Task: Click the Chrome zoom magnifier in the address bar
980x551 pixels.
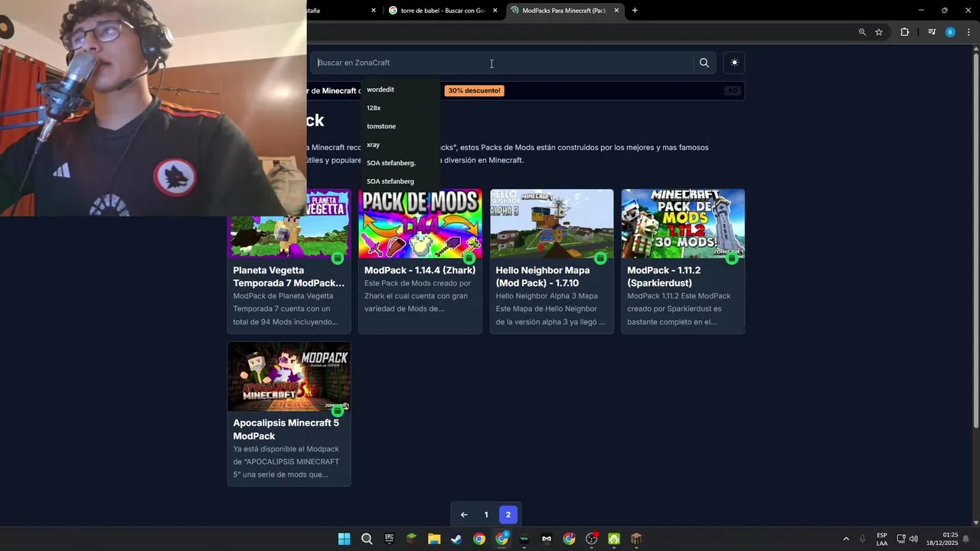Action: pyautogui.click(x=862, y=32)
